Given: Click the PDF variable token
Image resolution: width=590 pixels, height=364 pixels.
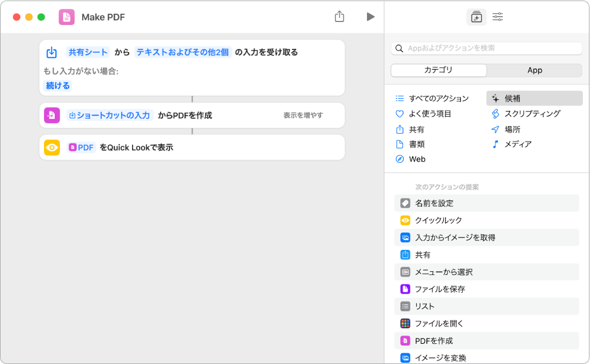Looking at the screenshot, I should [x=81, y=148].
